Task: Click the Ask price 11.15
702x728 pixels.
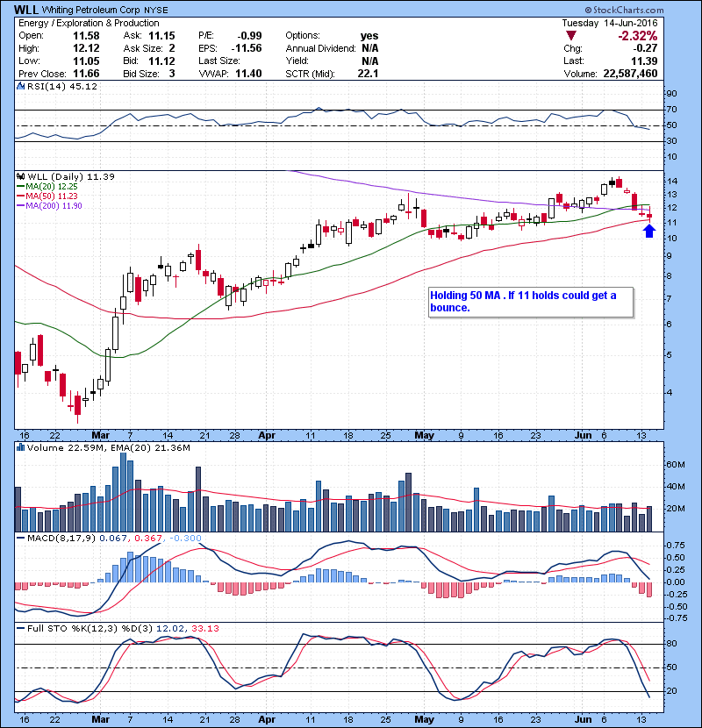Action: point(161,36)
